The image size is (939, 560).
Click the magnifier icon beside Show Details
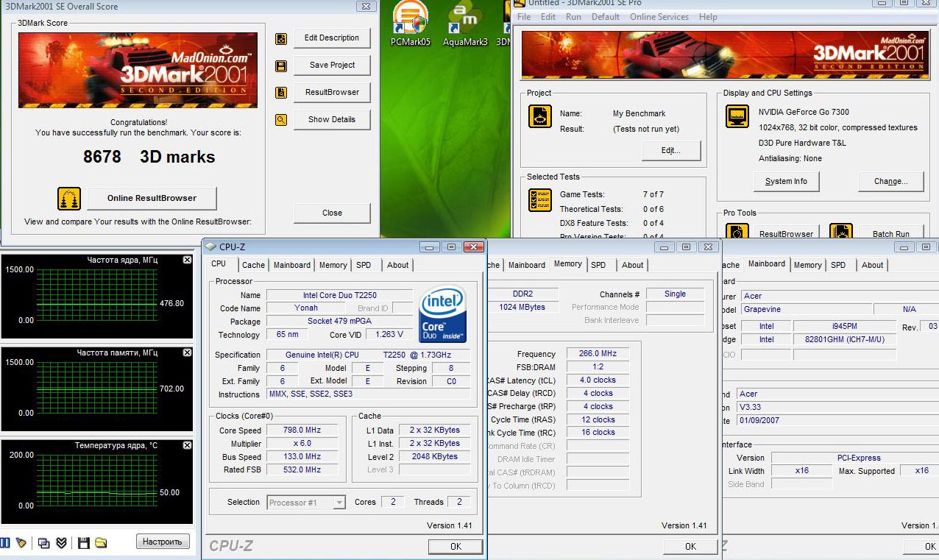click(280, 120)
